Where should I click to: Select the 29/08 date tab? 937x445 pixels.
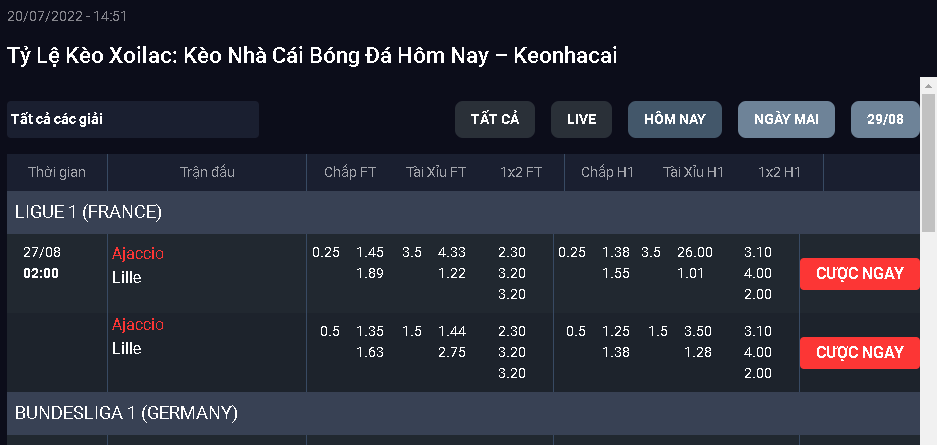(885, 120)
